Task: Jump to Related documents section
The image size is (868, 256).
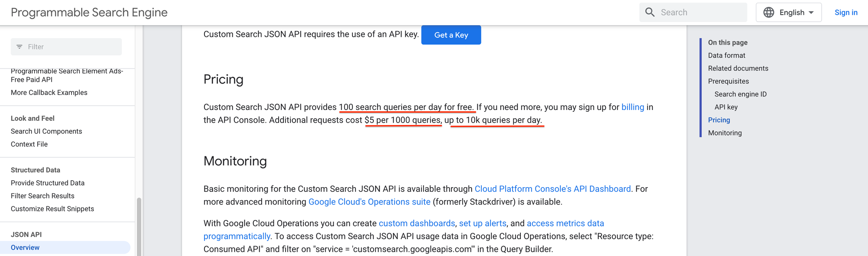Action: tap(738, 68)
